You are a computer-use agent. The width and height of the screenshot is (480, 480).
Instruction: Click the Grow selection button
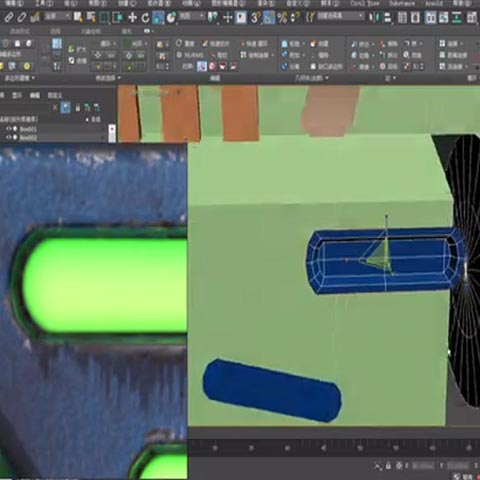point(78,49)
